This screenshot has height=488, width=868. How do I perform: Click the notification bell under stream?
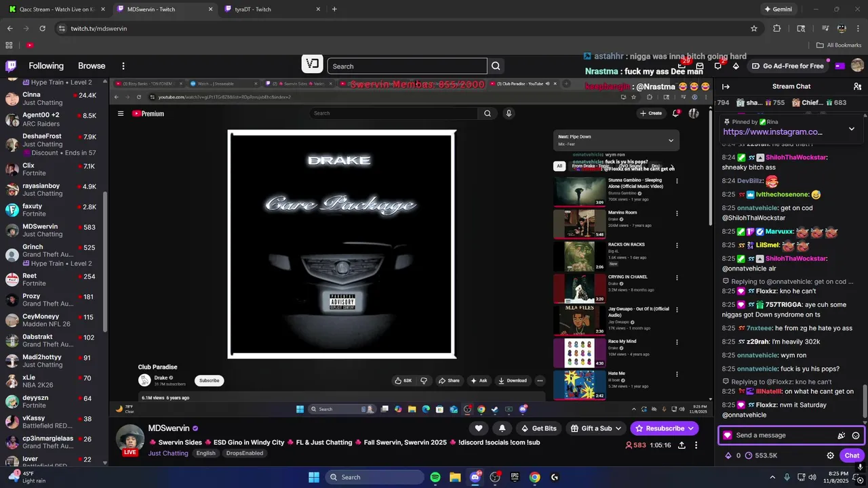(502, 428)
